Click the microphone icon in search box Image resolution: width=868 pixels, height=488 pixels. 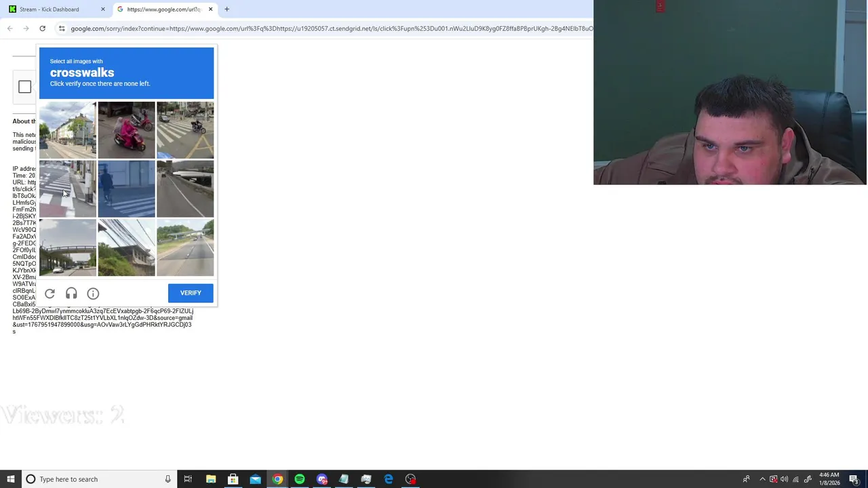pos(167,479)
